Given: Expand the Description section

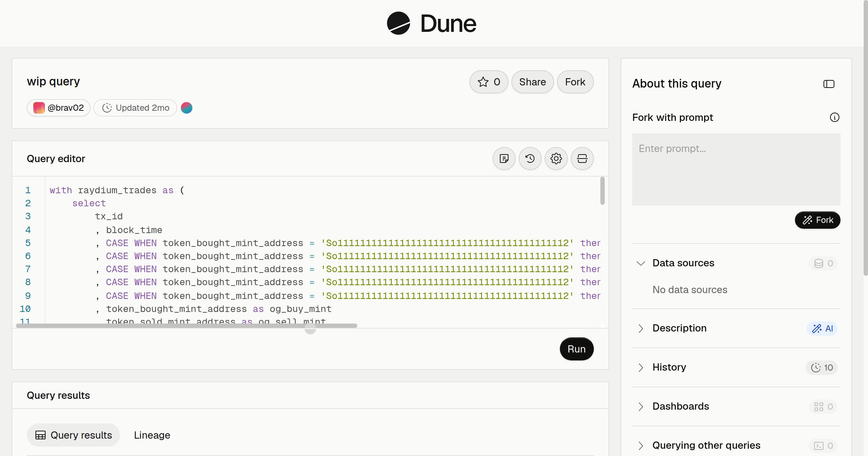Looking at the screenshot, I should coord(641,328).
